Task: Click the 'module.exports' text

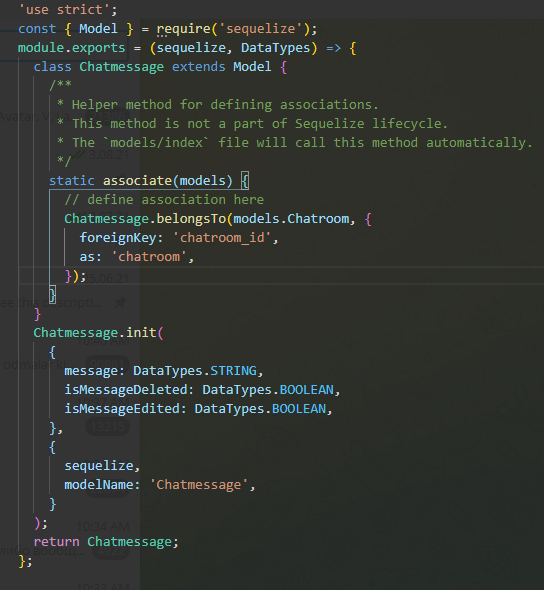Action: coord(71,48)
